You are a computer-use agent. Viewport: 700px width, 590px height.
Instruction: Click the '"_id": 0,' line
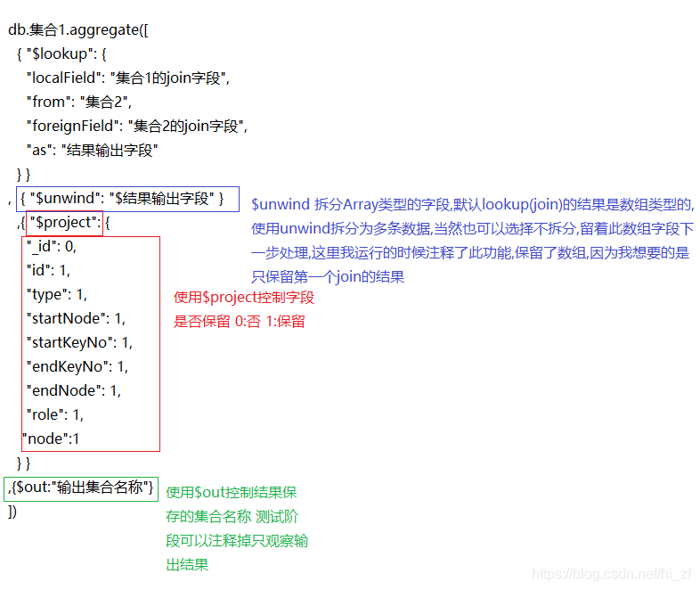pyautogui.click(x=52, y=247)
